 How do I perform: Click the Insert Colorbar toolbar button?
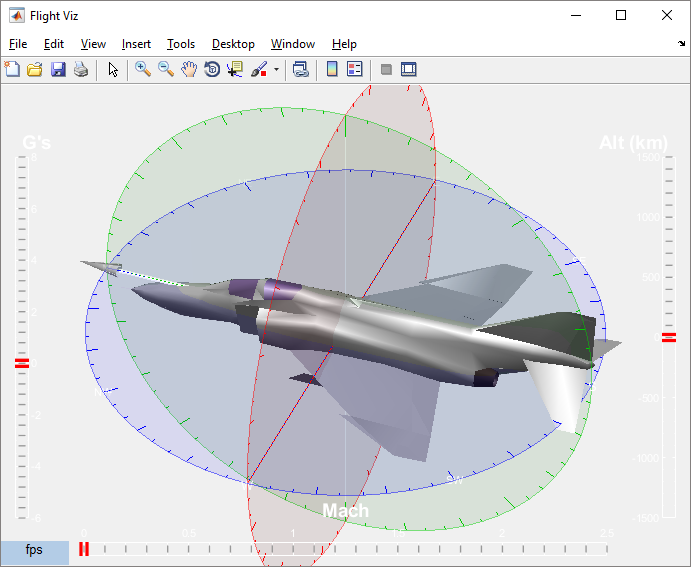332,69
